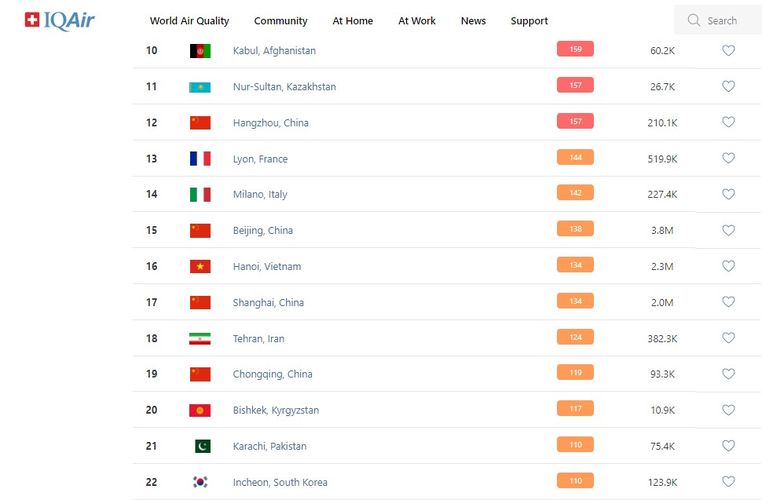Click the Italy flag beside Milano
Image resolution: width=762 pixels, height=500 pixels.
coord(200,195)
